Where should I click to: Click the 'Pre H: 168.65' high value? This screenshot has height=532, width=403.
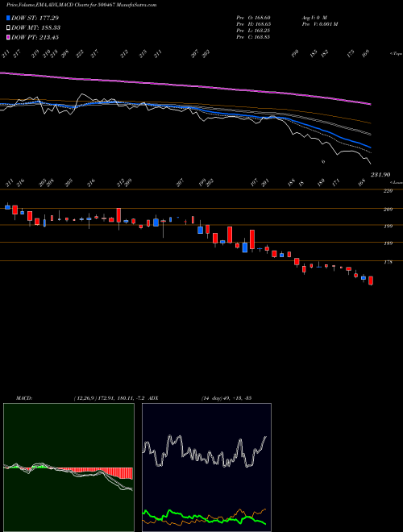[x=253, y=24]
